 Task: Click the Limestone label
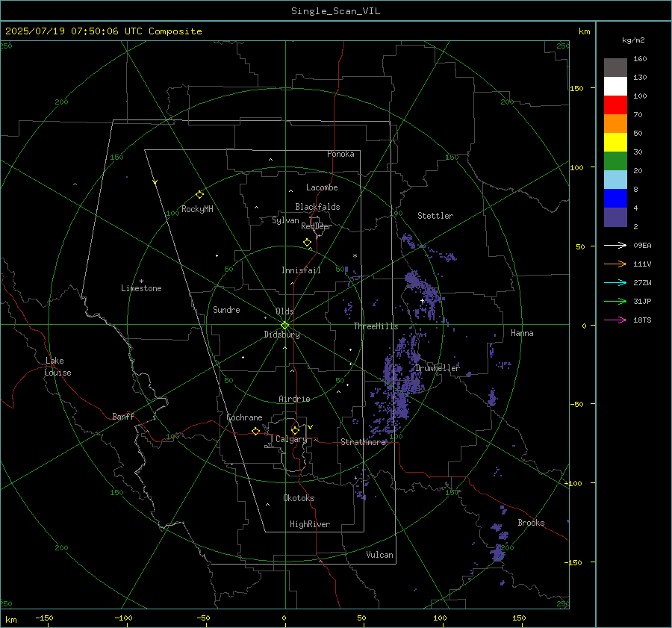141,288
